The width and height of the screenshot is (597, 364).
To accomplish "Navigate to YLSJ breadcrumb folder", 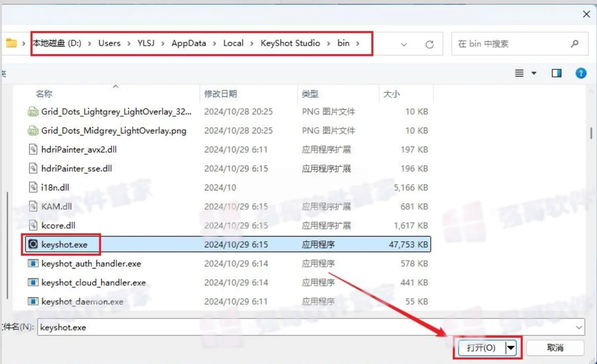I will coord(146,43).
